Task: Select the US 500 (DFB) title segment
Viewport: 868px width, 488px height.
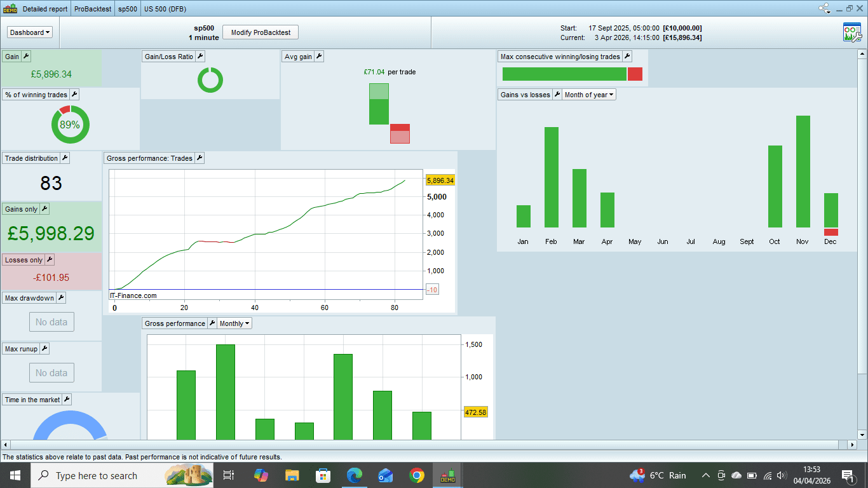Action: click(165, 9)
